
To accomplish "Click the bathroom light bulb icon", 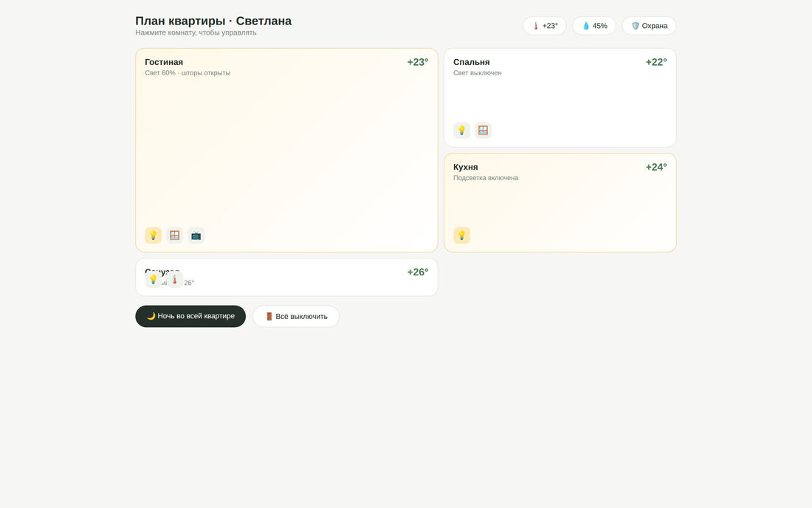I will click(154, 280).
